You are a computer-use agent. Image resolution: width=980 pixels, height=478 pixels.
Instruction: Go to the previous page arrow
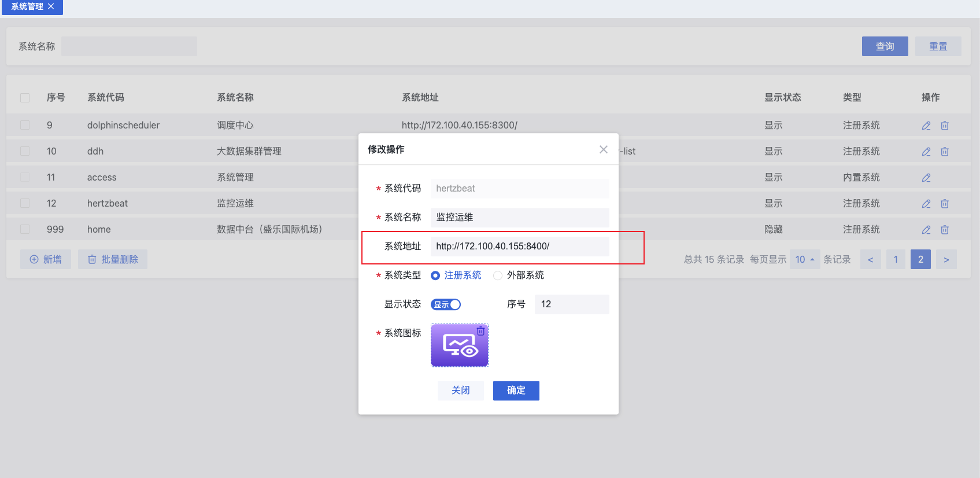click(870, 259)
